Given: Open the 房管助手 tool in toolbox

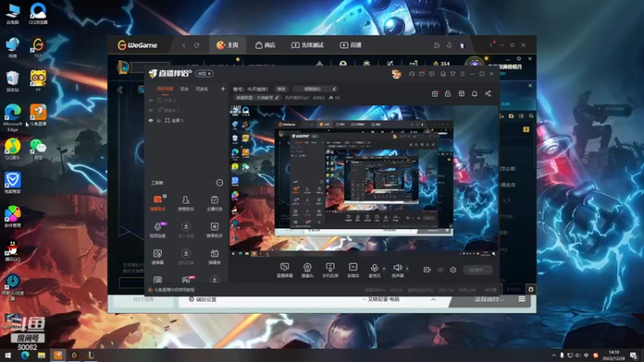Looking at the screenshot, I should click(186, 204).
